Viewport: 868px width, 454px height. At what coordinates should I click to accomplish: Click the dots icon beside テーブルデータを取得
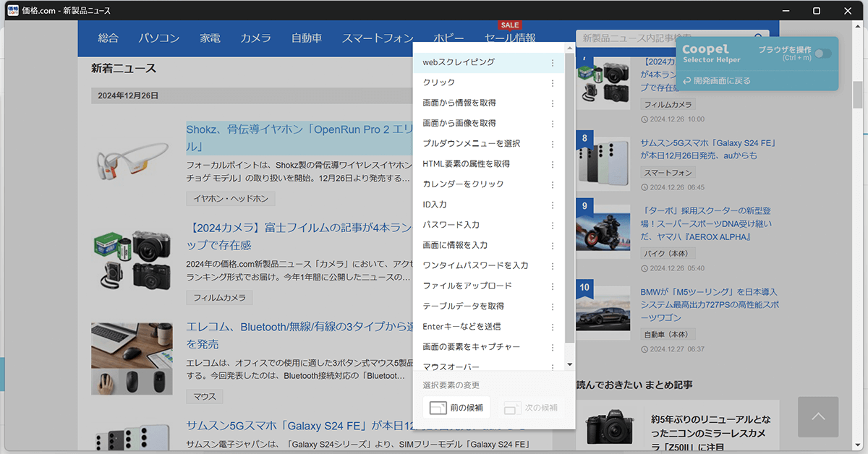click(553, 307)
